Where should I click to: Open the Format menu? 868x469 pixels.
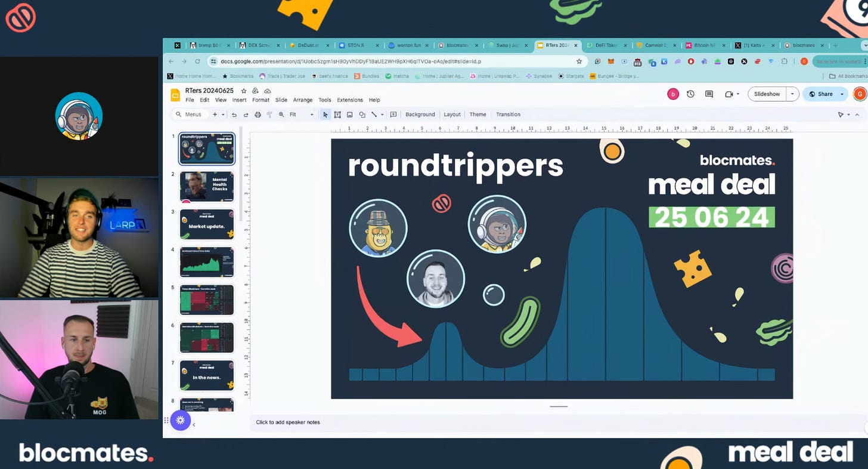click(x=261, y=100)
